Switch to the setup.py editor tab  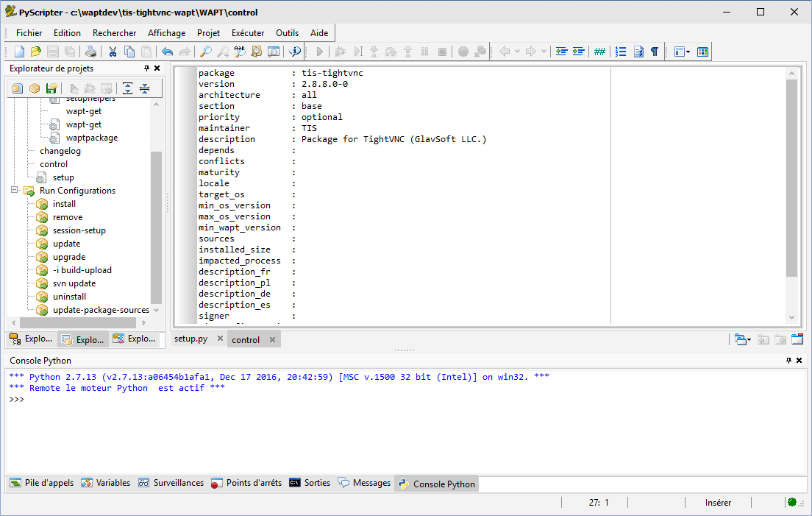(191, 339)
